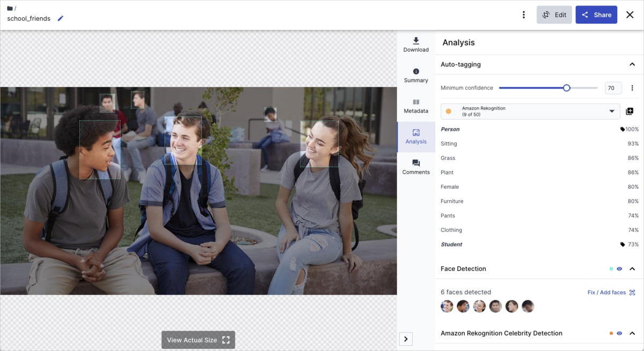Click the orange color dot beside Celebrity Detection
644x351 pixels.
(611, 333)
